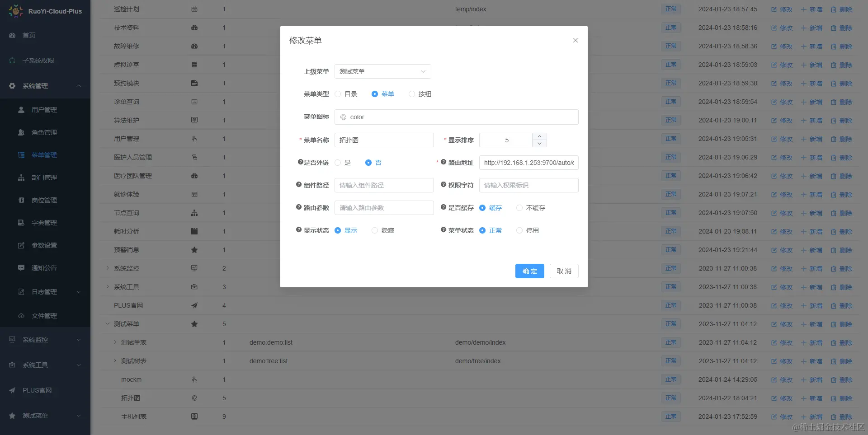Click the 参数设置 edit icon in sidebar

(21, 245)
